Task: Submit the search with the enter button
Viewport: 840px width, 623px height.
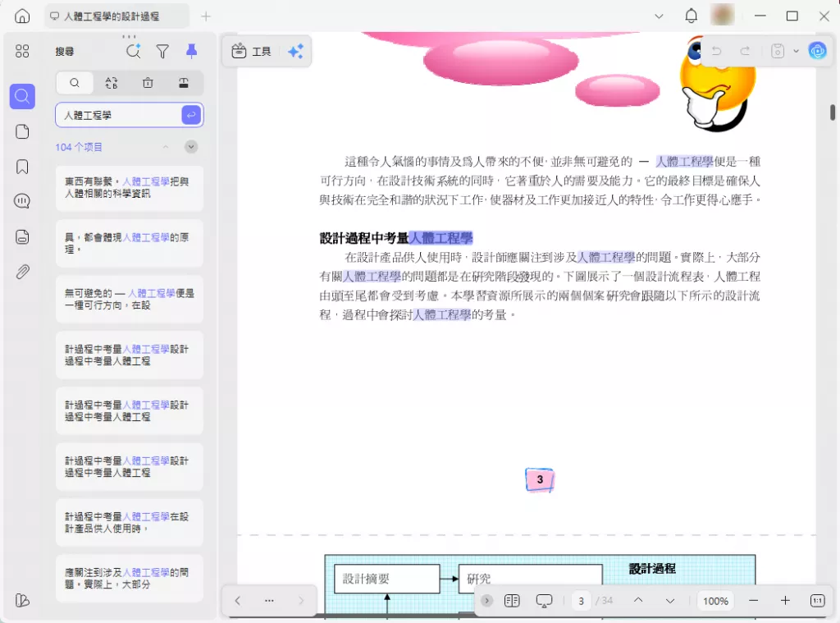Action: tap(190, 115)
